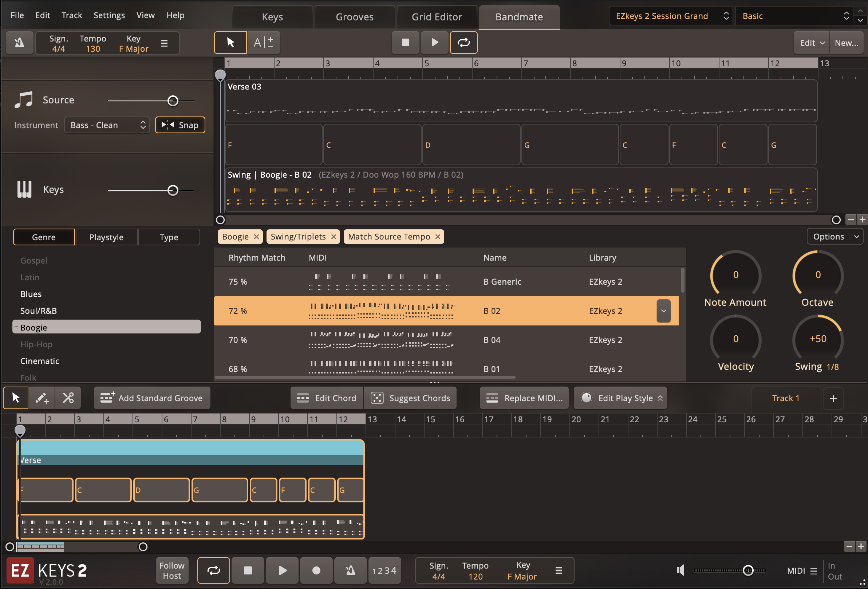Click the metronome icon in Bandmate toolbar

pyautogui.click(x=19, y=43)
